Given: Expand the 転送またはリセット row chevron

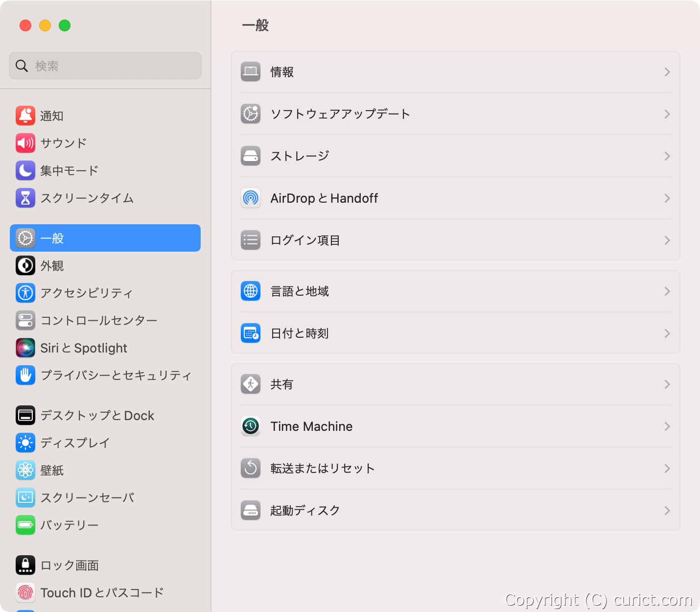Looking at the screenshot, I should point(667,469).
